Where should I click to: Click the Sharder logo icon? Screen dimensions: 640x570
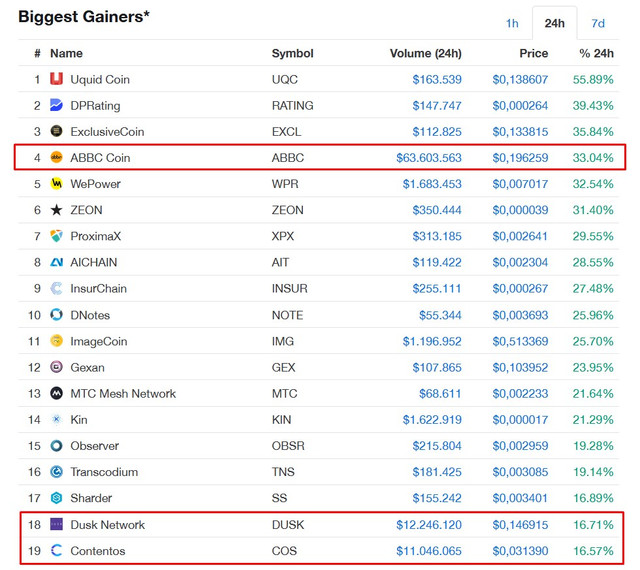pos(56,498)
